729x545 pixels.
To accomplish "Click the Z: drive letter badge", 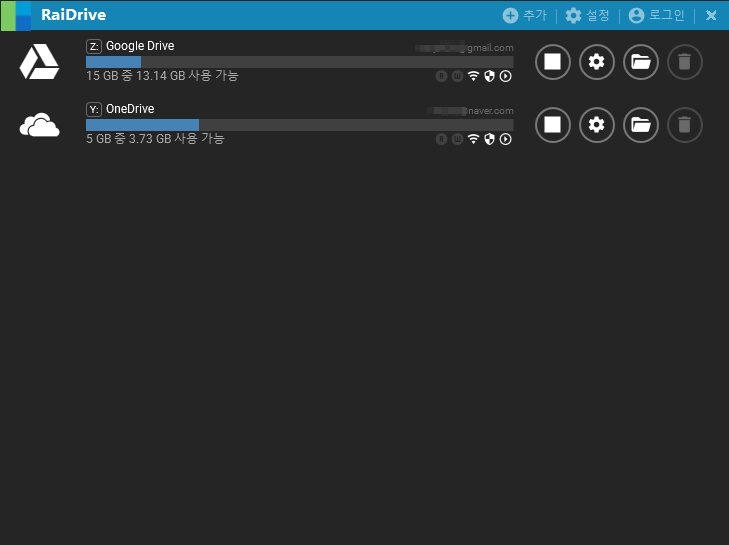I will (x=94, y=47).
